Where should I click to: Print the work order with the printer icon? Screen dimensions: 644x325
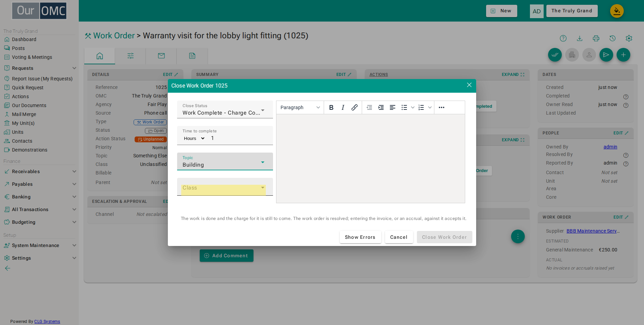click(x=596, y=38)
